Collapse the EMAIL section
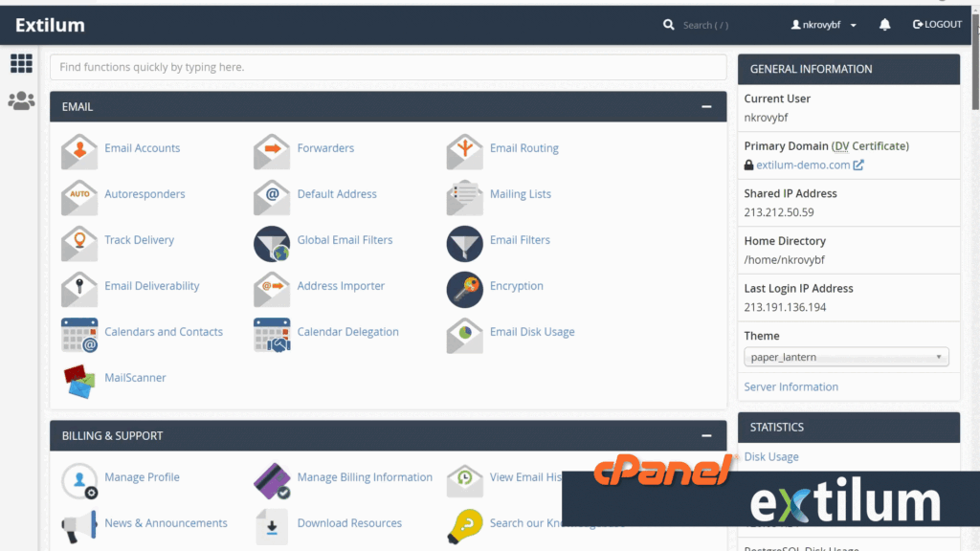Screen dimensions: 980x551 pyautogui.click(x=706, y=106)
